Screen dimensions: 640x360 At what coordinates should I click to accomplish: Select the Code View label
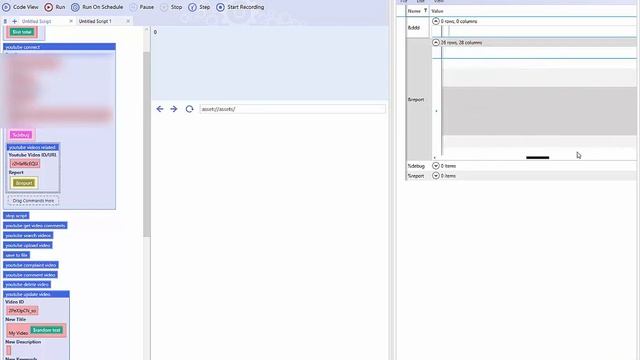tap(26, 7)
